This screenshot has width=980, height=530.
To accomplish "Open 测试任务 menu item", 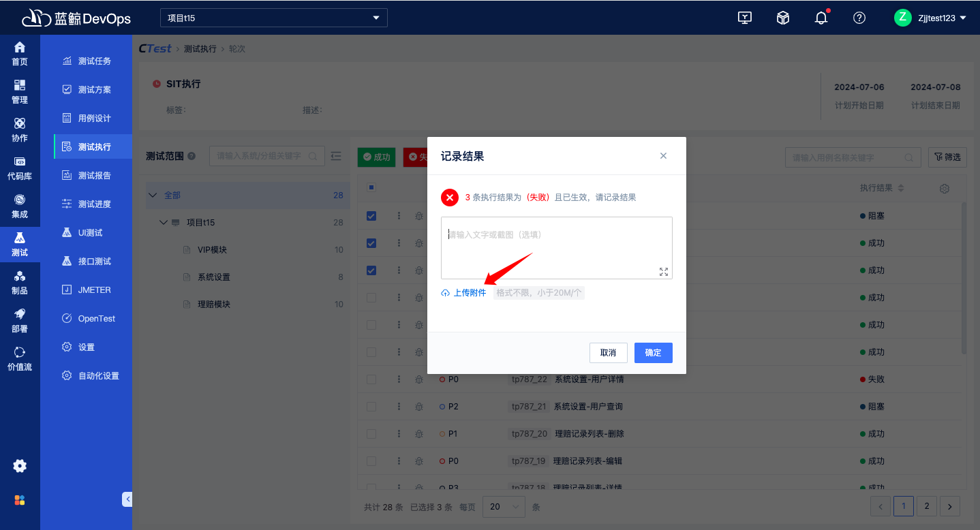I will coord(93,61).
